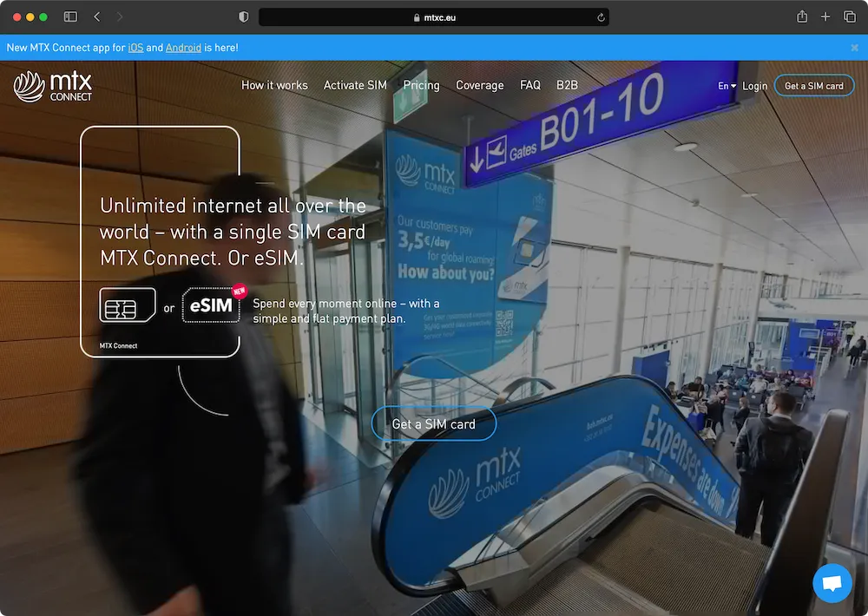Open the Pricing menu item
Screen dimensions: 868x616
point(421,85)
